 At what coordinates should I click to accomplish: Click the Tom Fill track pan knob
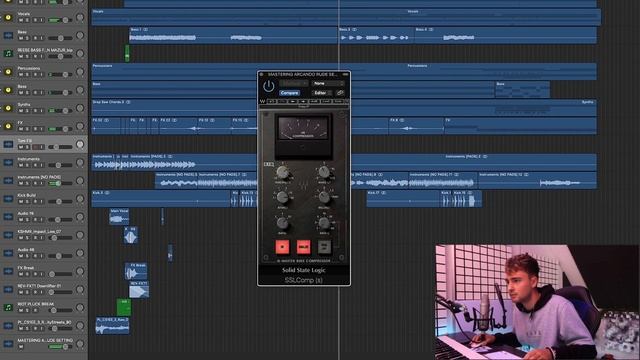click(x=80, y=144)
